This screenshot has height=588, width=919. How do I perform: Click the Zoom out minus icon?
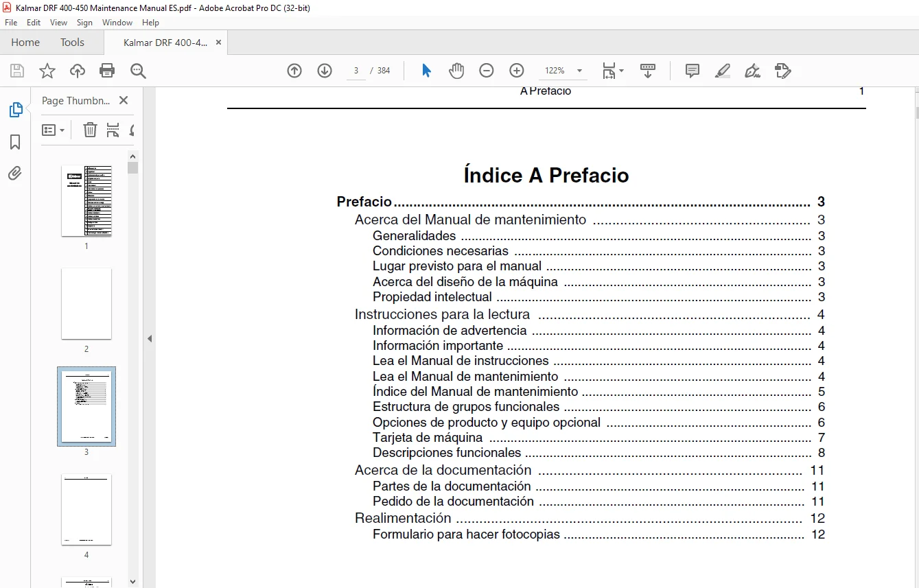tap(487, 71)
